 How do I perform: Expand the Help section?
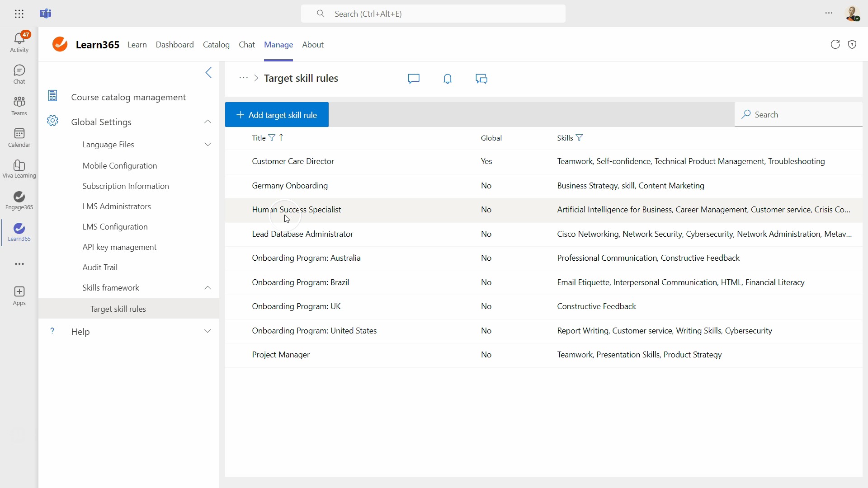pos(208,331)
